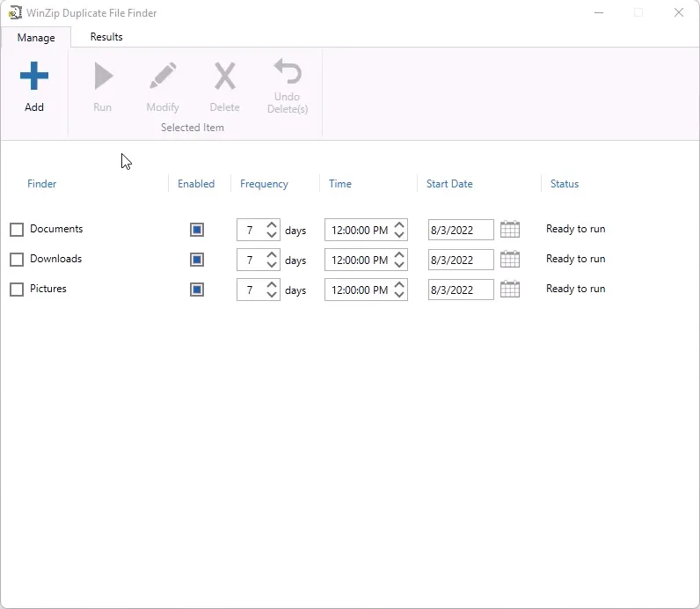
Task: Select the Pictures finder checkbox
Action: 17,290
